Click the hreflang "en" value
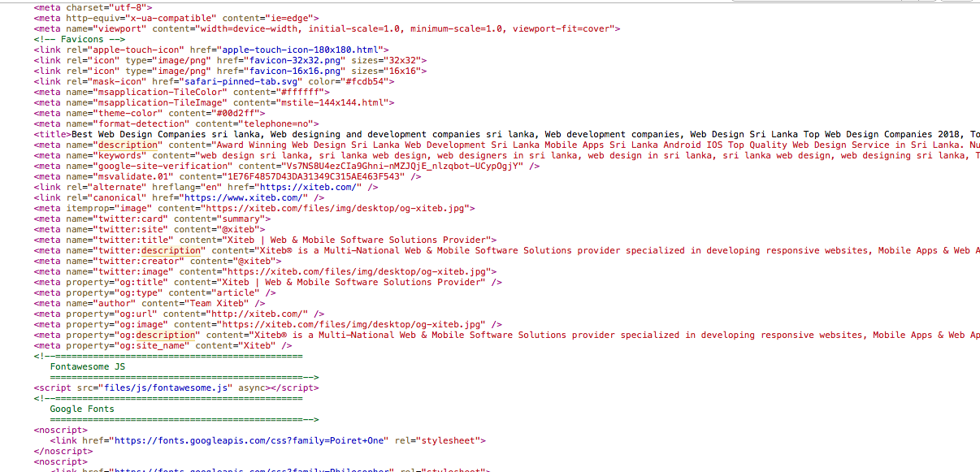The image size is (980, 472). [211, 187]
